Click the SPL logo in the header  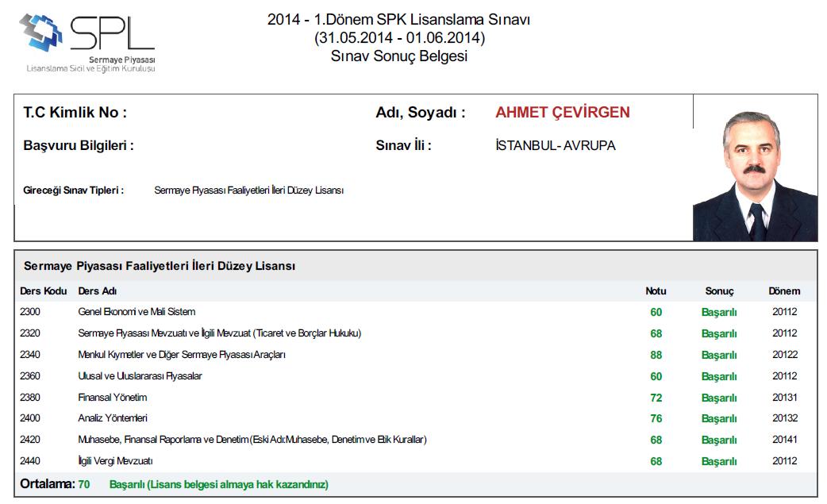(87, 42)
